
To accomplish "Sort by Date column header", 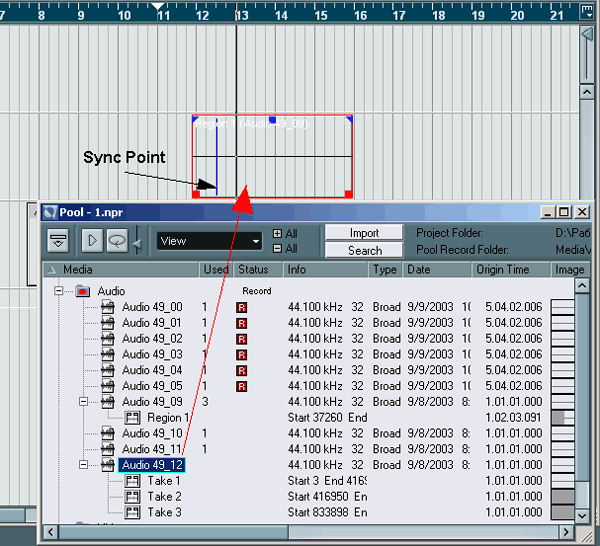I will click(x=437, y=270).
